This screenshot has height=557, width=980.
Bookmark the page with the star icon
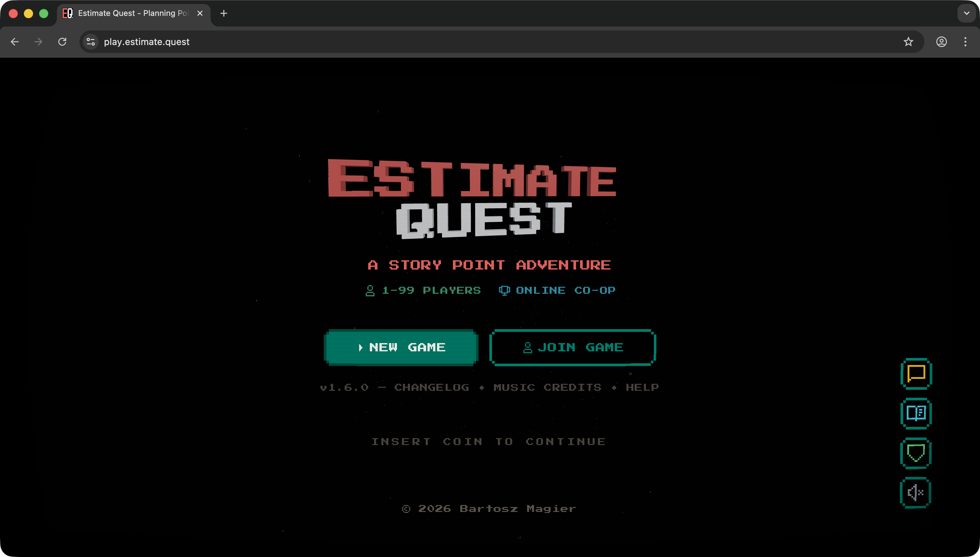[908, 42]
